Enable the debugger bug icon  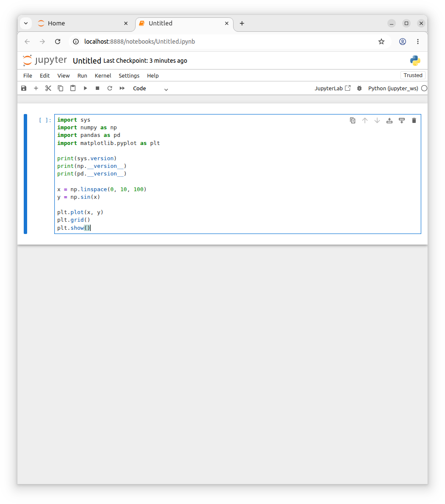point(359,88)
